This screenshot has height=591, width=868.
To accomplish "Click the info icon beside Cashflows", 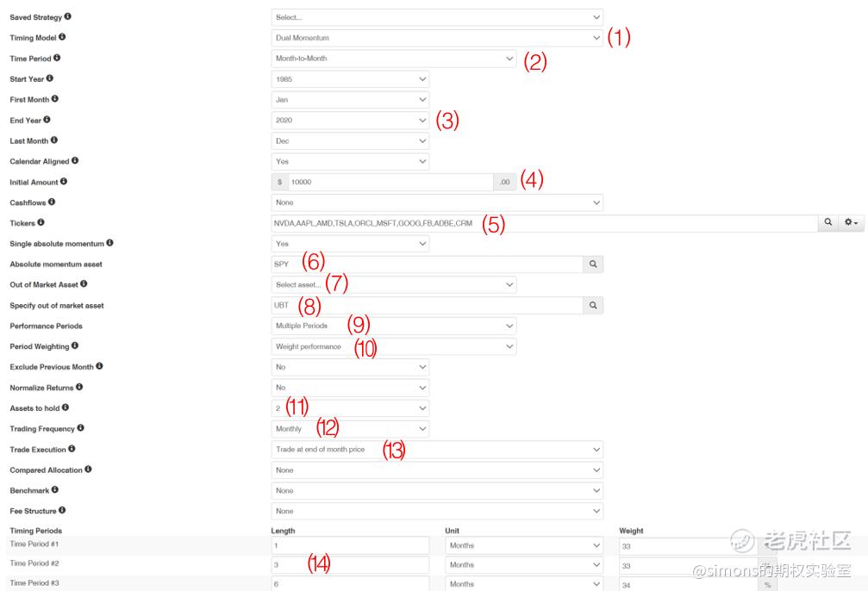I will [52, 202].
